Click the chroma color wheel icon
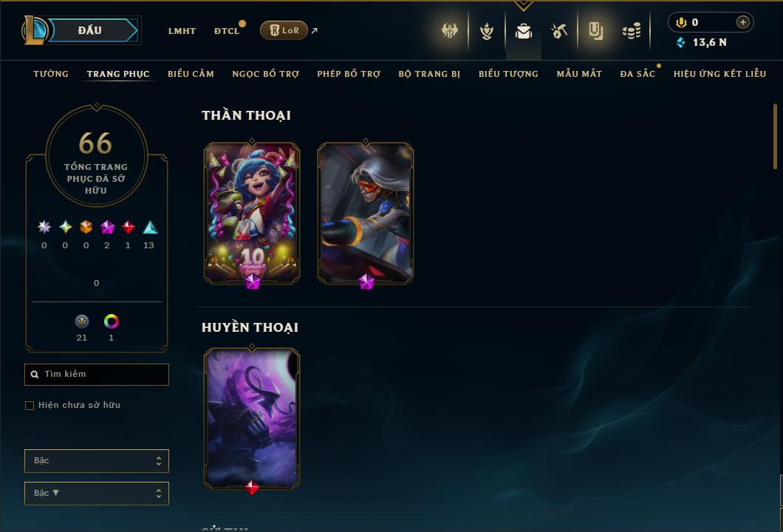 coord(111,321)
